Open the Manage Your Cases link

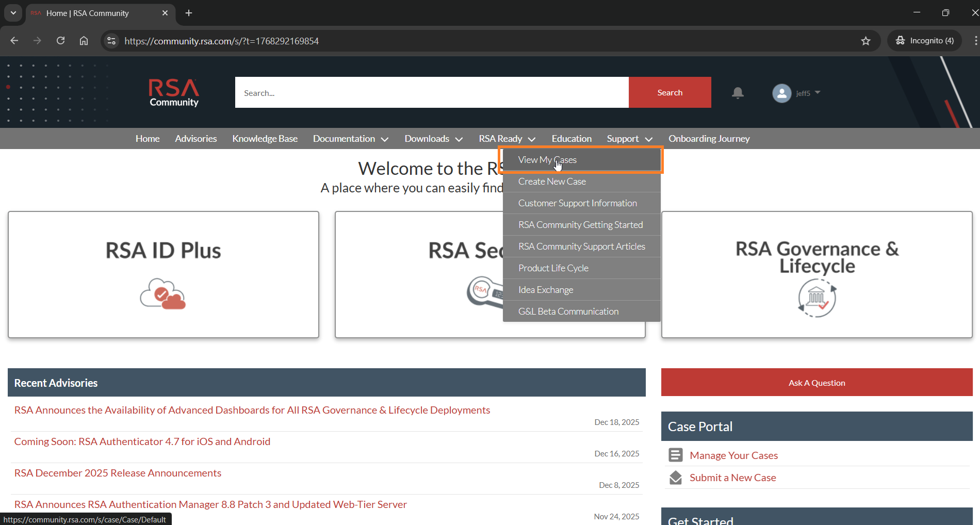click(733, 455)
